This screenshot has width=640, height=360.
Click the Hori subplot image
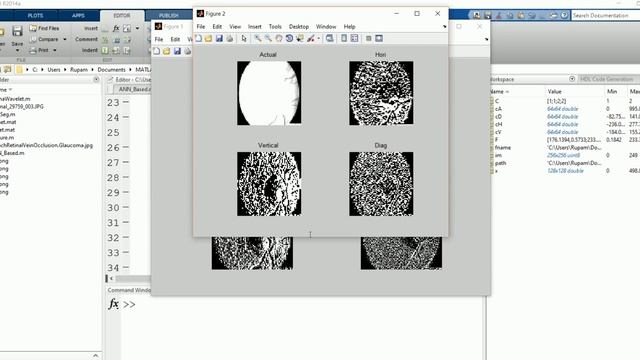click(381, 93)
